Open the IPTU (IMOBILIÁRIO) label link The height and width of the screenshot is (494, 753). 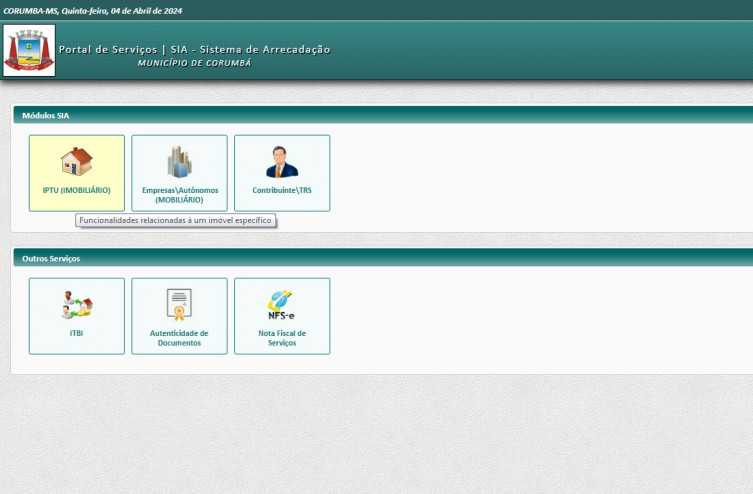76,190
